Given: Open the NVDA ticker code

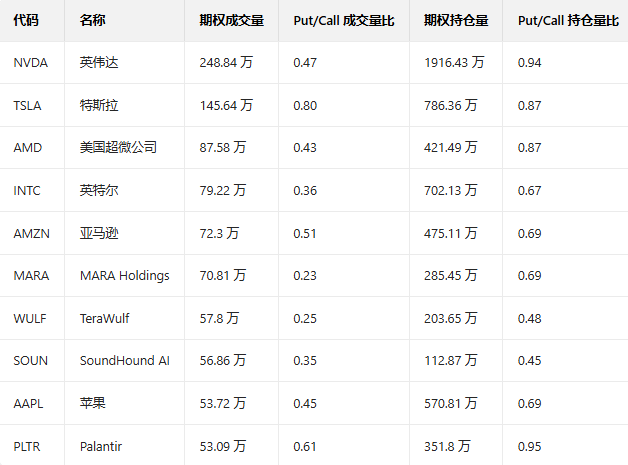Looking at the screenshot, I should coord(30,62).
